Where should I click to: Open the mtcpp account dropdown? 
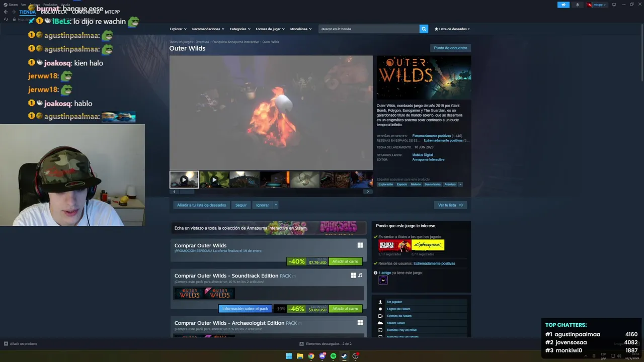[x=597, y=5]
